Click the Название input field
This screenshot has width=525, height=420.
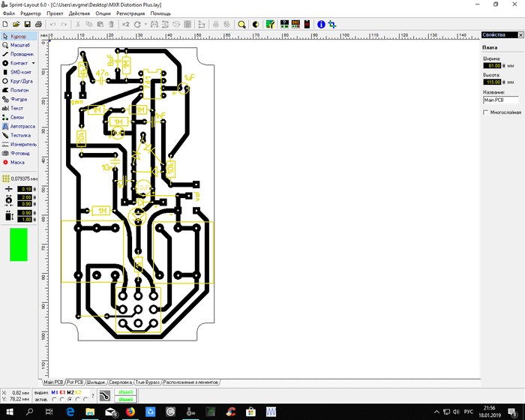coord(499,100)
